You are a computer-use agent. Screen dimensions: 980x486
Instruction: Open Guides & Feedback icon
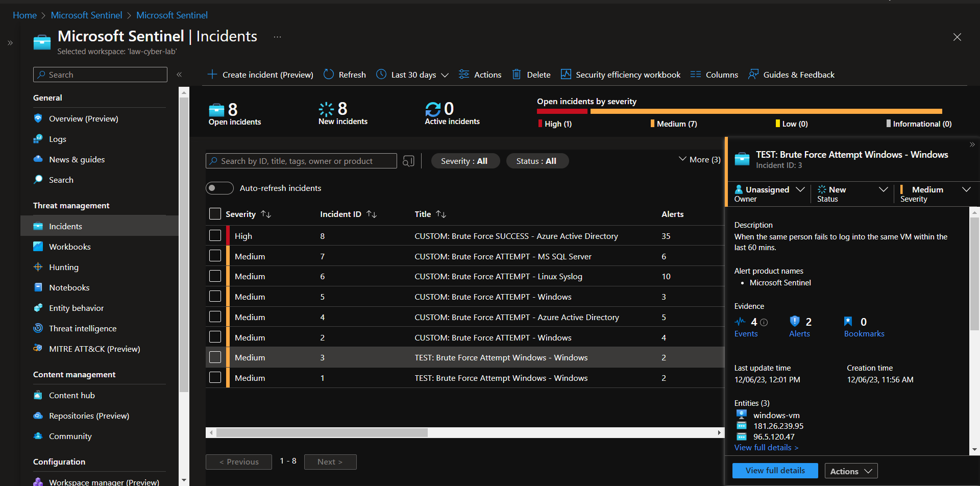753,75
